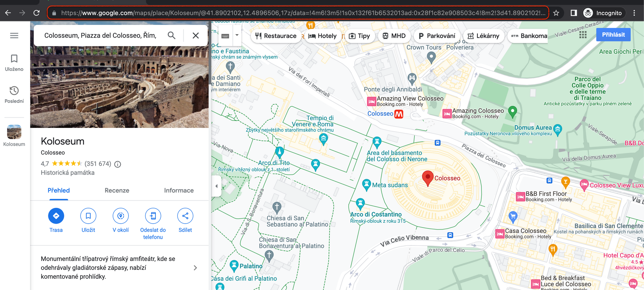Viewport: 644px width, 290px height.
Task: Switch to the Informace tab
Action: 179,190
